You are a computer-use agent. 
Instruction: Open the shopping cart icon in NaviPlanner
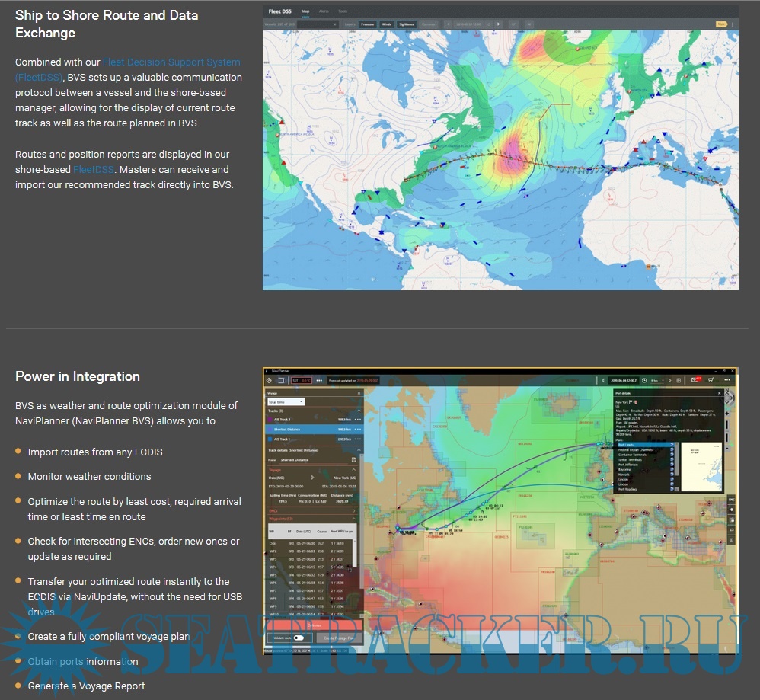(711, 380)
